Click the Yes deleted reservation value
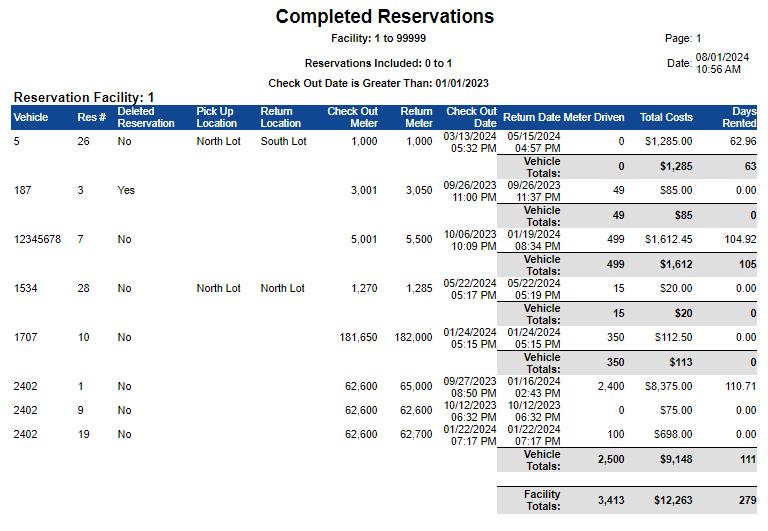 (x=126, y=190)
